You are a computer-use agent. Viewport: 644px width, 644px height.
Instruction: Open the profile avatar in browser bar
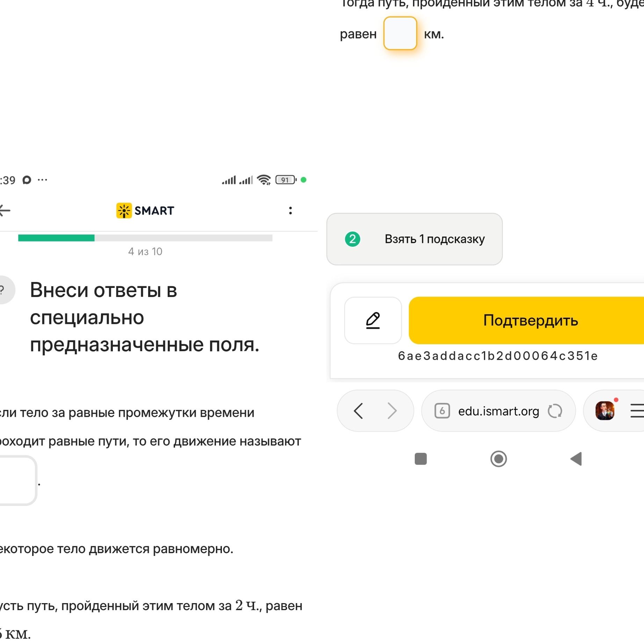pyautogui.click(x=605, y=410)
